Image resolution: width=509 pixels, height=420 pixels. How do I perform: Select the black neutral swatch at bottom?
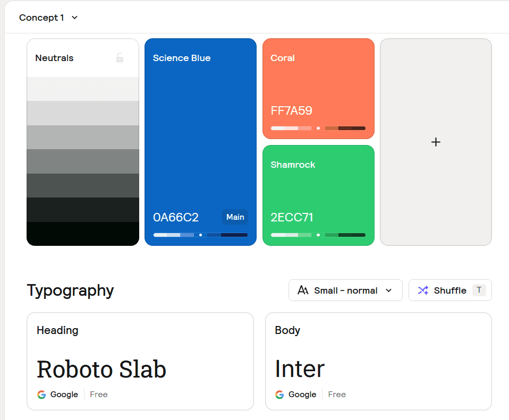pyautogui.click(x=83, y=234)
